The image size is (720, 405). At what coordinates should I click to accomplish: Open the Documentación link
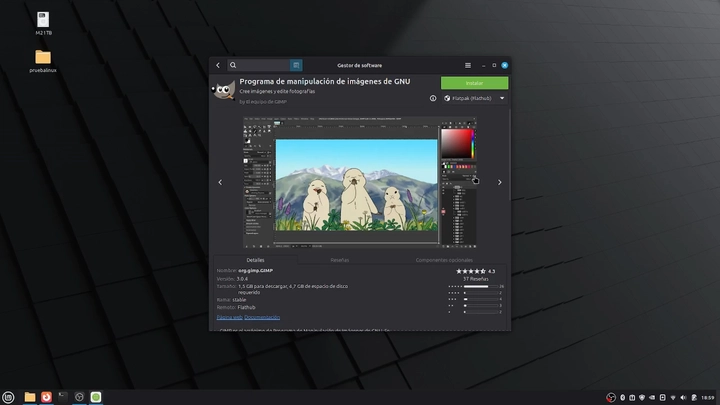(262, 317)
